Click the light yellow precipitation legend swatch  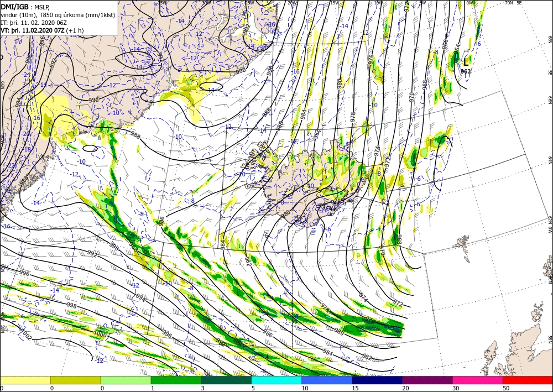(25, 380)
